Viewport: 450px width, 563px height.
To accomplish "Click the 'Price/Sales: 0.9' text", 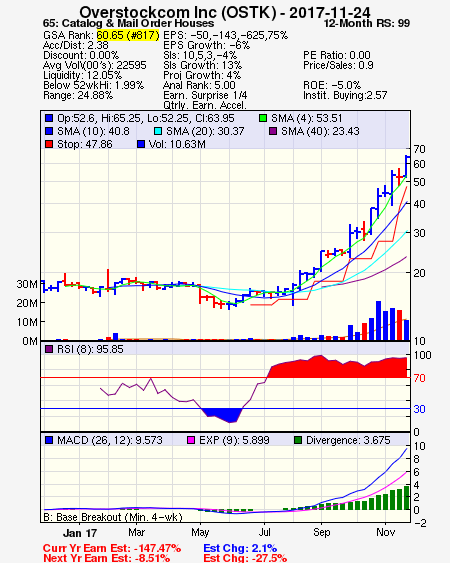I will pos(338,65).
